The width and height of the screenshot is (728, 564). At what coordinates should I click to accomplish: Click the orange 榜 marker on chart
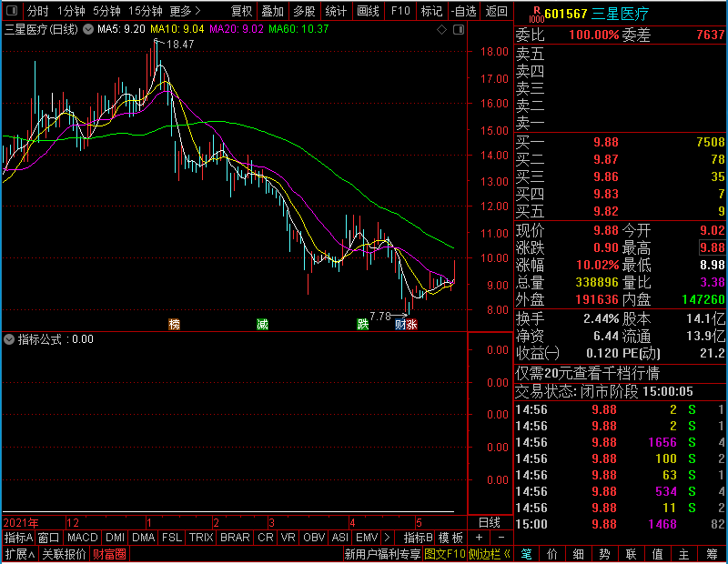[x=174, y=324]
